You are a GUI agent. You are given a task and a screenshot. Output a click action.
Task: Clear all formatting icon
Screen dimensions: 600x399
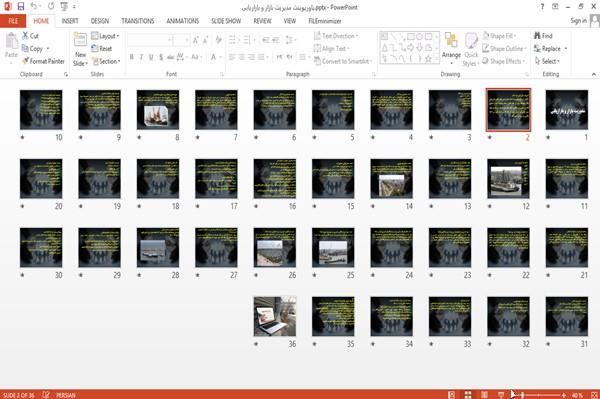pyautogui.click(x=218, y=40)
